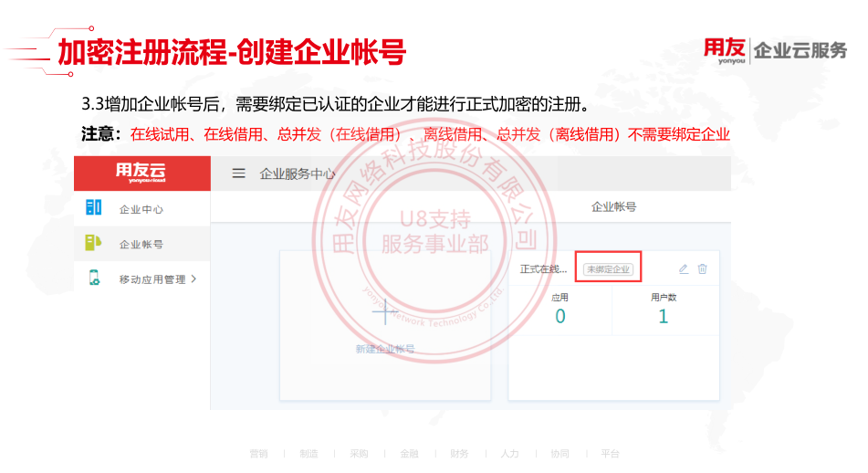
Task: Click 人力 in the footer
Action: tap(510, 454)
